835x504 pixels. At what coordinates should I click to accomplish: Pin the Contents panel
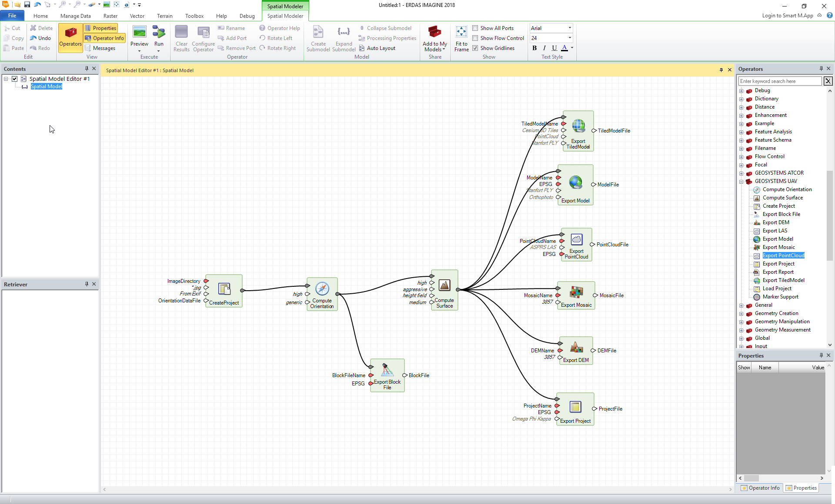(87, 69)
